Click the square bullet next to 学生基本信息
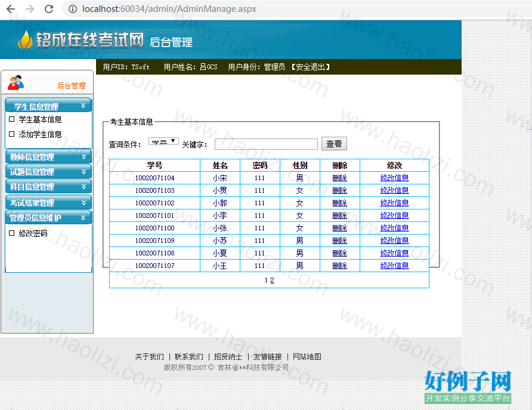Image resolution: width=532 pixels, height=410 pixels. tap(11, 119)
